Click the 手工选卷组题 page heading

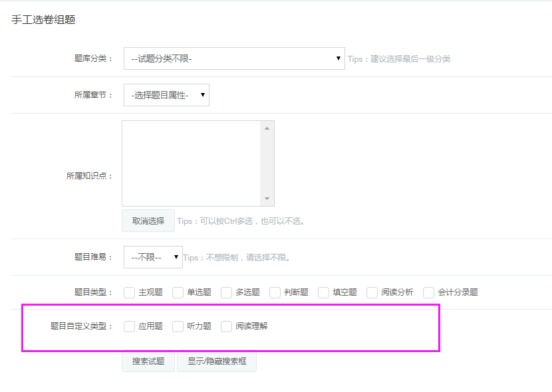click(43, 20)
